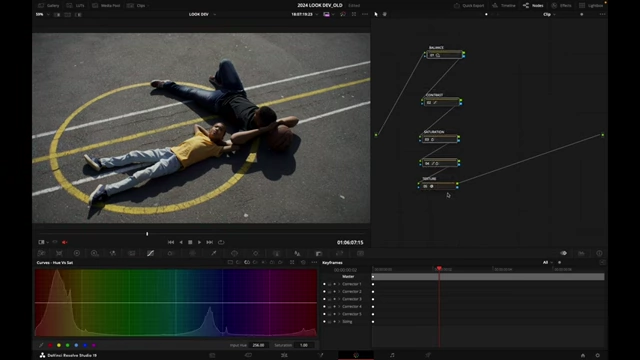640x360 pixels.
Task: Open the Qualifier eyedropper palette
Action: point(213,253)
